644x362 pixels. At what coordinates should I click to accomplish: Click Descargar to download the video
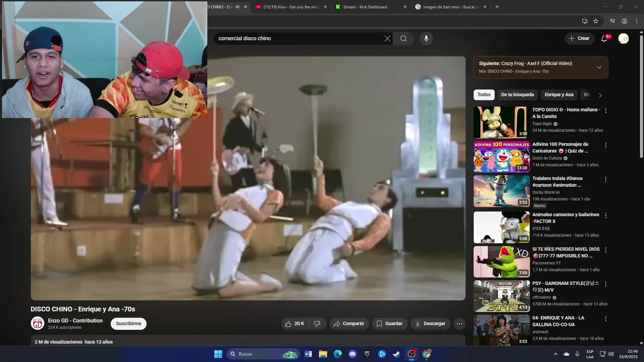(430, 324)
